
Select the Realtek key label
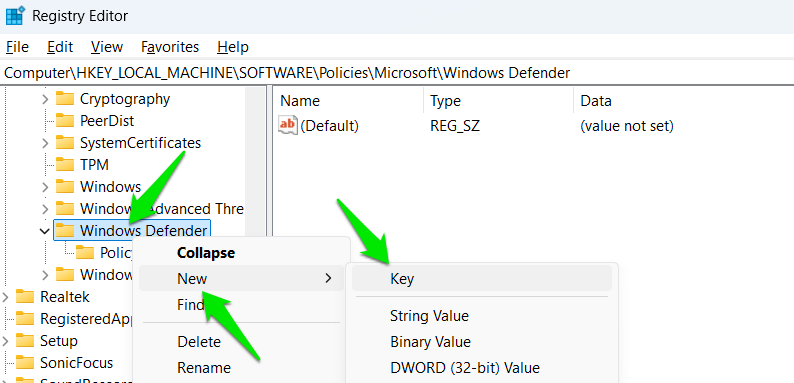(x=65, y=296)
